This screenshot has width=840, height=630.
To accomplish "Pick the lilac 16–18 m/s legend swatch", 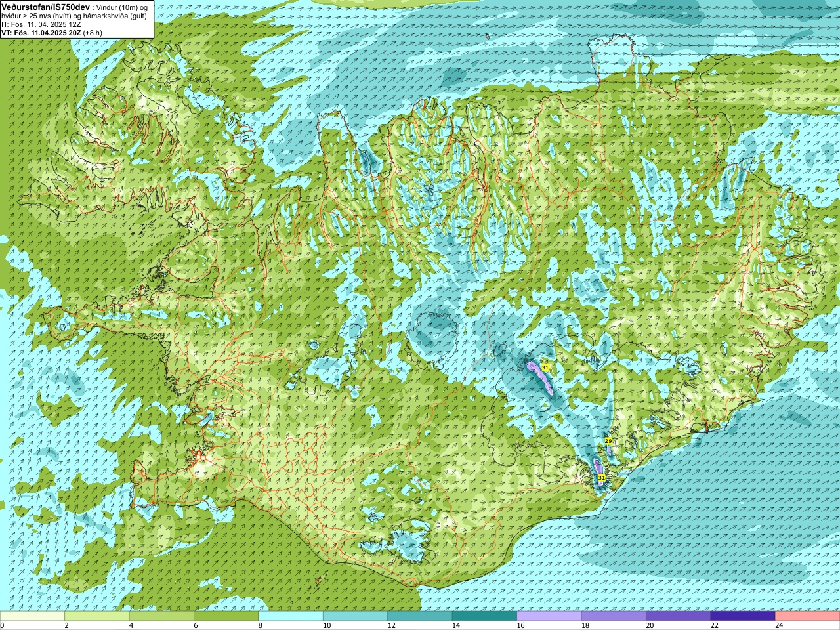I will 549,616.
